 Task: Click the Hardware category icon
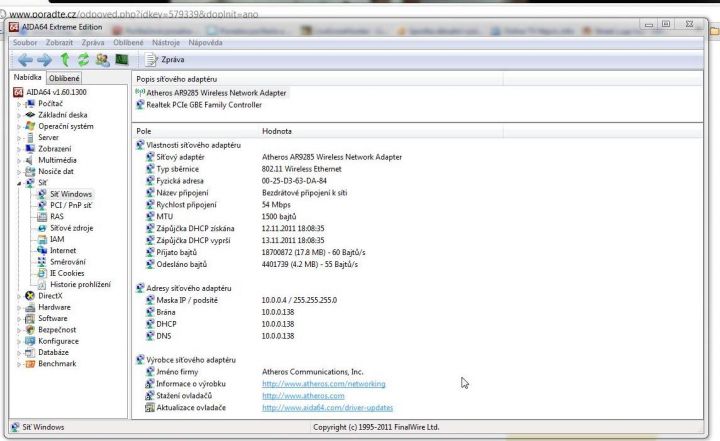coord(30,307)
